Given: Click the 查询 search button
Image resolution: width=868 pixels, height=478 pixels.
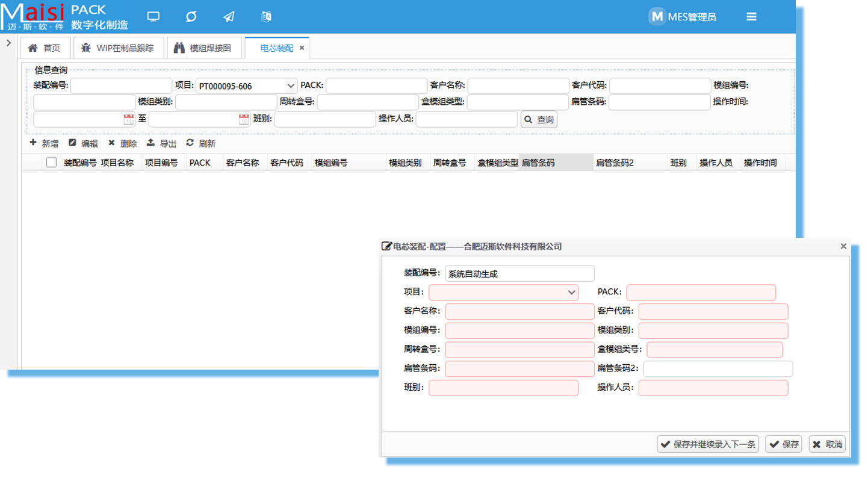Looking at the screenshot, I should [x=539, y=120].
